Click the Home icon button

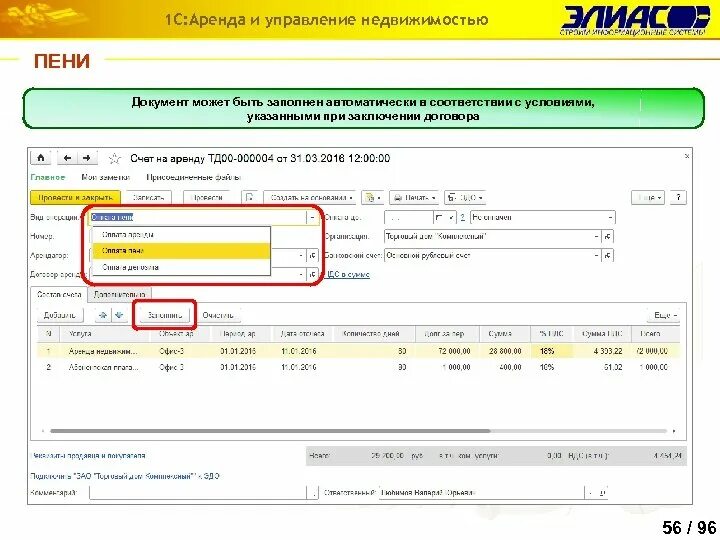point(41,158)
